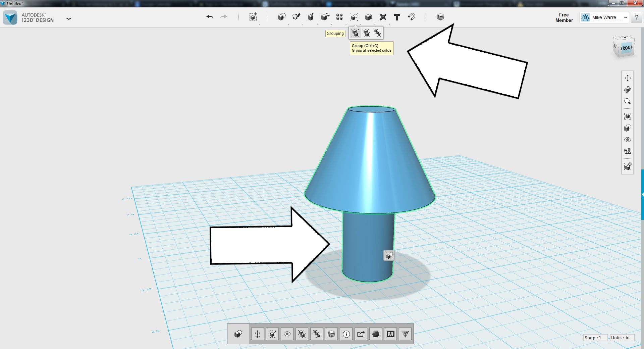Activate the Snap magnet tool
This screenshot has width=644, height=349.
[412, 17]
